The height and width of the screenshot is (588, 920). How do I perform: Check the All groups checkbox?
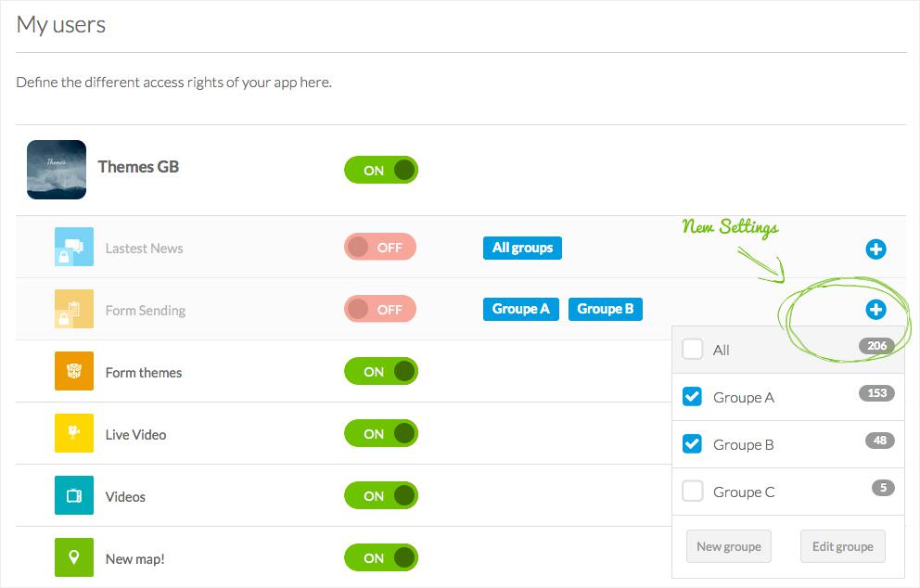point(693,350)
